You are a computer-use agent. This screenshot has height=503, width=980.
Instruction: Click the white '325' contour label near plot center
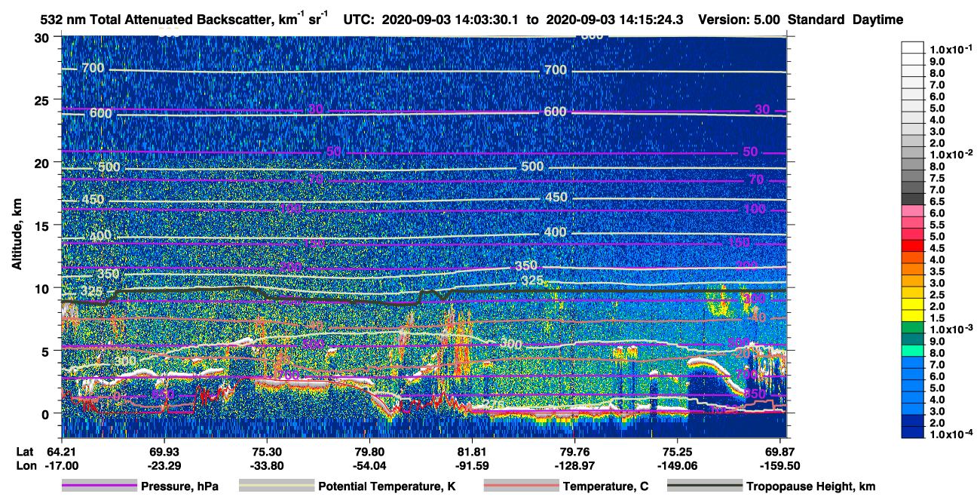(533, 281)
